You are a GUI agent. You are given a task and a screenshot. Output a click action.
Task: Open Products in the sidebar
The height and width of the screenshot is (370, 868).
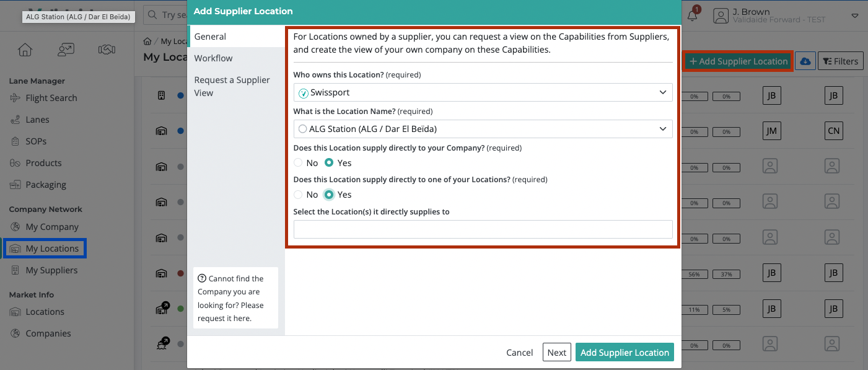[x=43, y=163]
